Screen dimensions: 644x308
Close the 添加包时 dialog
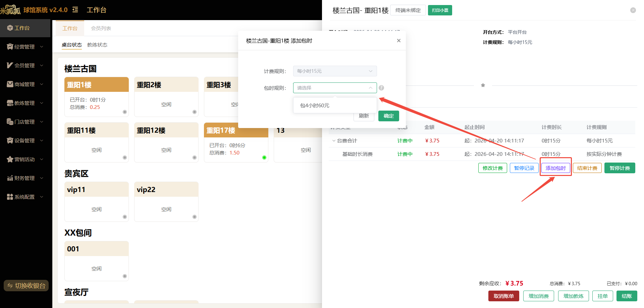click(399, 41)
